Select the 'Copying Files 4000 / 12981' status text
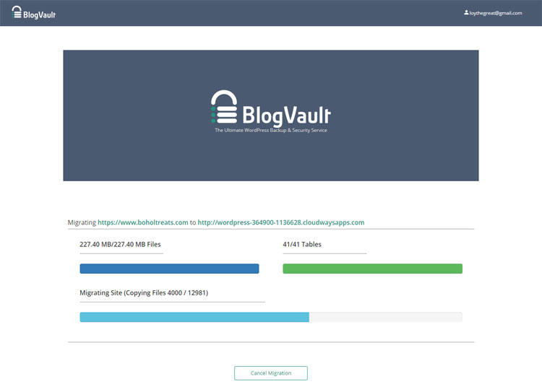This screenshot has height=392, width=542. click(166, 293)
